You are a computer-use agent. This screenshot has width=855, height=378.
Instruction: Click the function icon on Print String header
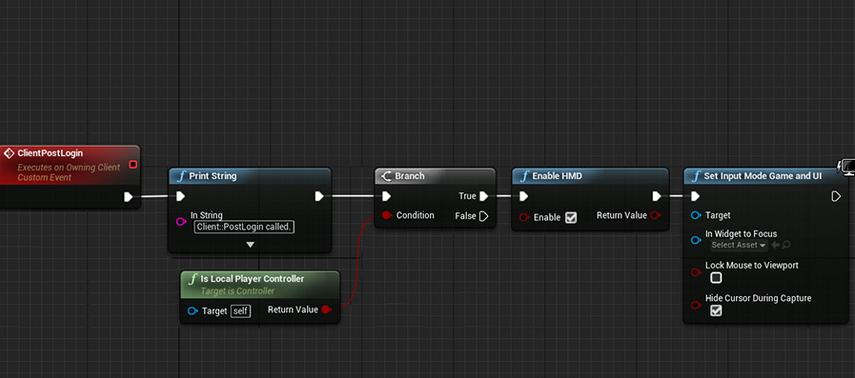click(182, 176)
